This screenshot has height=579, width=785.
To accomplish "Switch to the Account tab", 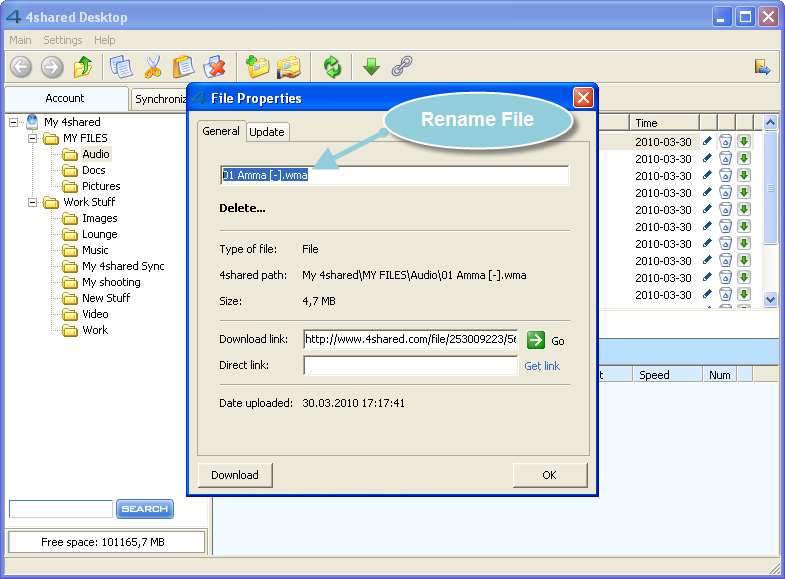I will click(x=65, y=99).
